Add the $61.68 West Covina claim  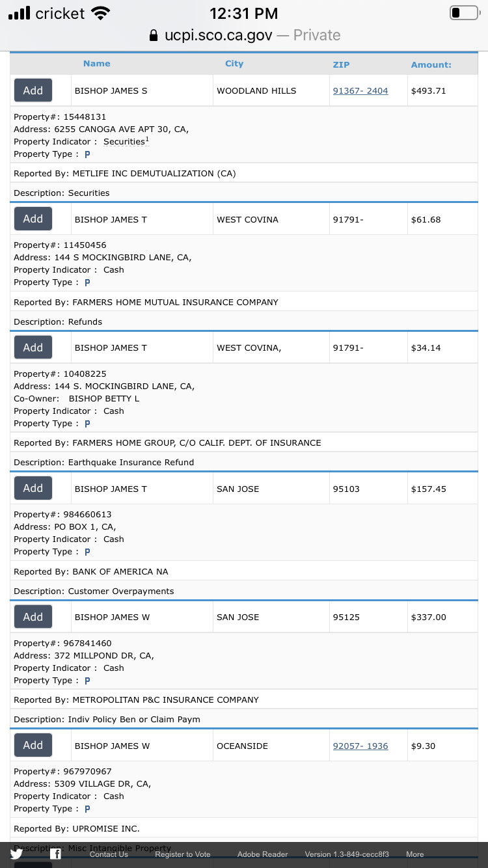tap(33, 219)
